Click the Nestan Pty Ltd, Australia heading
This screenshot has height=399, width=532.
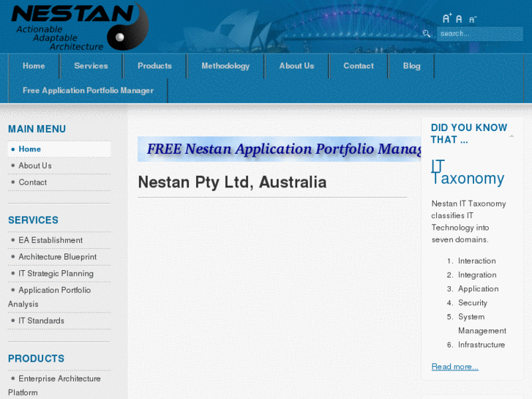233,182
